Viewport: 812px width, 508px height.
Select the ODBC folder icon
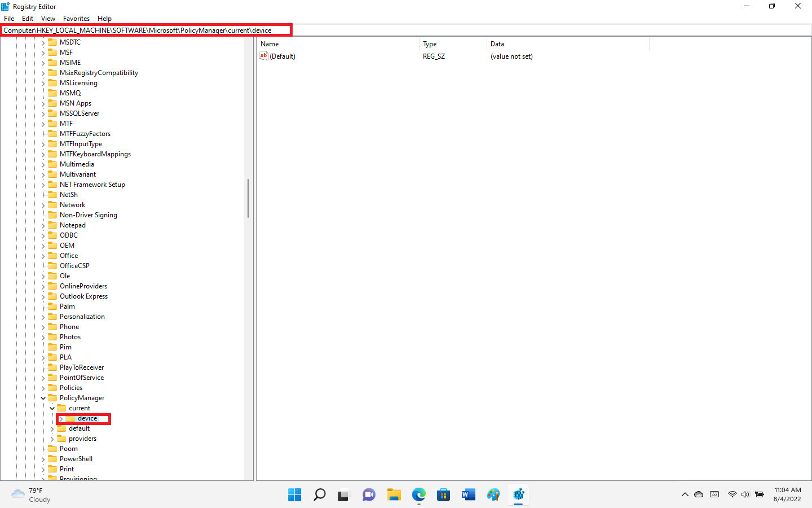[52, 235]
